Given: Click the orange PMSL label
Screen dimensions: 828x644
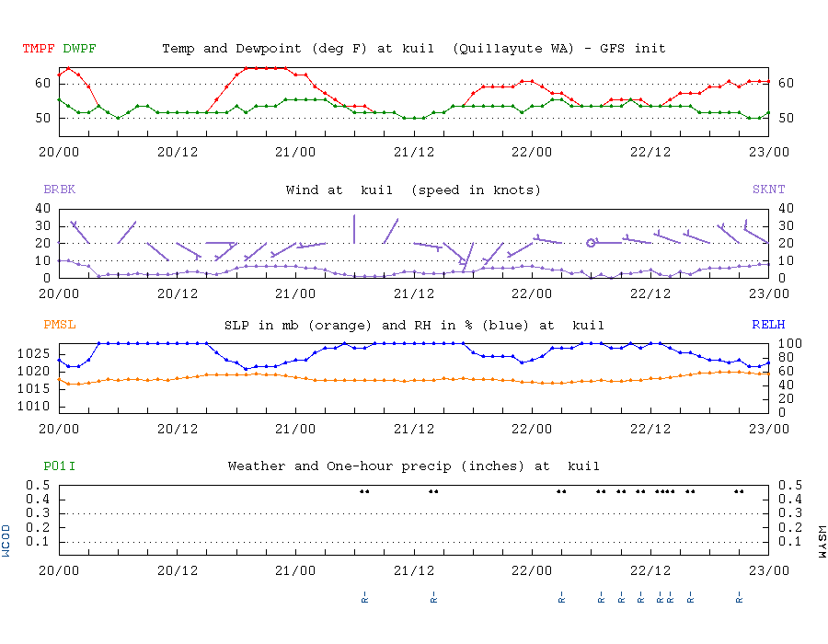Looking at the screenshot, I should click(60, 325).
